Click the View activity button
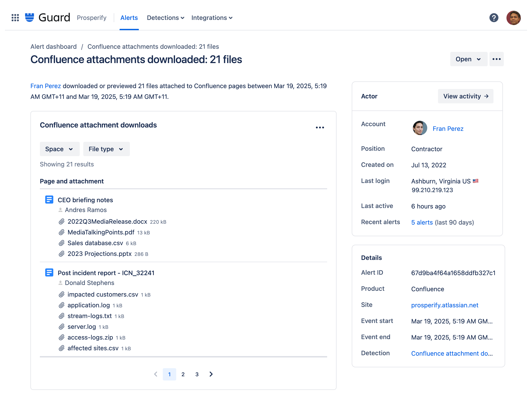 click(x=465, y=96)
